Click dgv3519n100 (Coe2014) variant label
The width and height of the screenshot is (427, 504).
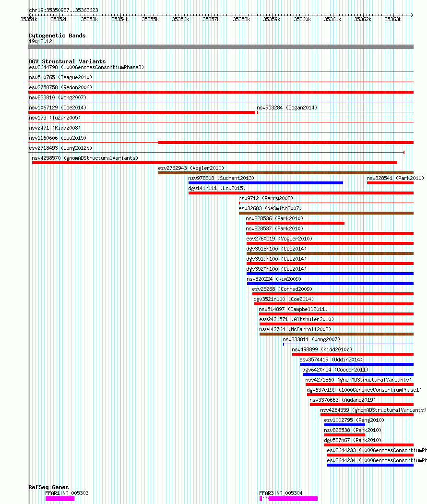(276, 259)
